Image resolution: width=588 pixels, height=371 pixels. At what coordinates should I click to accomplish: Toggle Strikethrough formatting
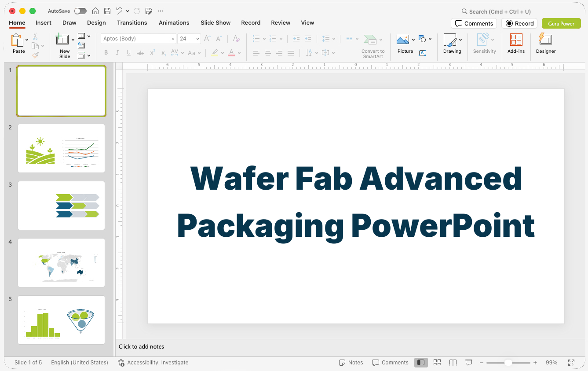pyautogui.click(x=140, y=53)
